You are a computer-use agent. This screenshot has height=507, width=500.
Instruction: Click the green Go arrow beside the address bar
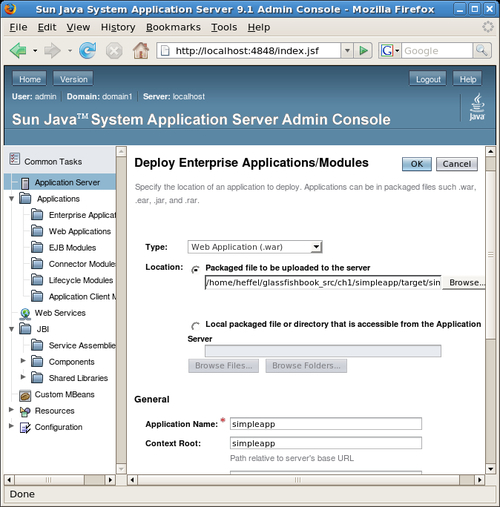tap(363, 51)
